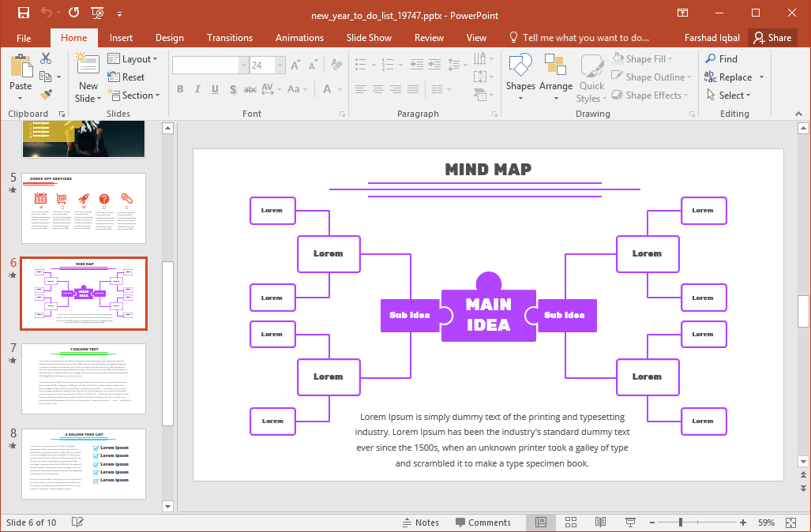Viewport: 811px width, 532px height.
Task: Click the Share button
Action: [x=772, y=38]
